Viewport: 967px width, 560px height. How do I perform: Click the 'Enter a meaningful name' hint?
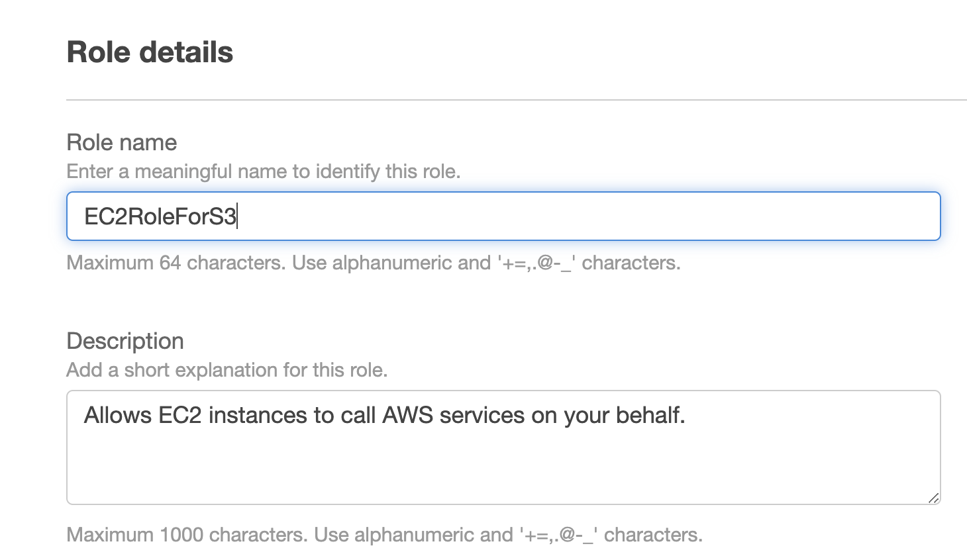tap(264, 171)
